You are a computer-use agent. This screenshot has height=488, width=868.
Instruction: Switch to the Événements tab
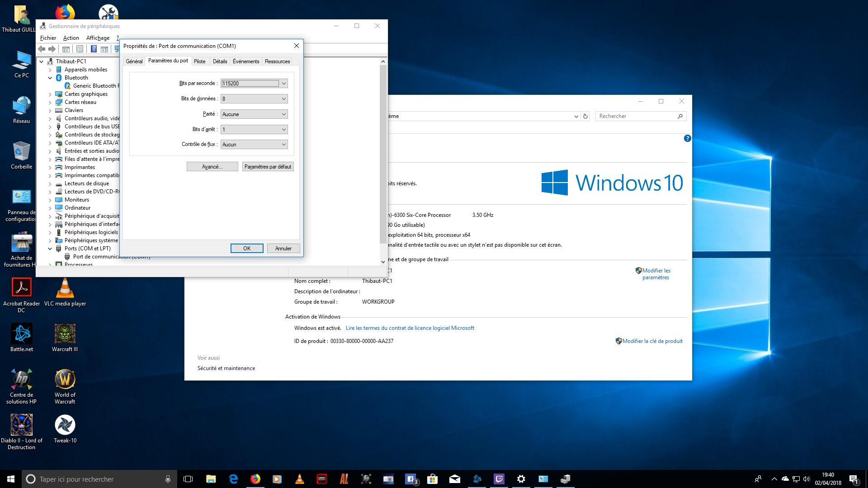(246, 61)
